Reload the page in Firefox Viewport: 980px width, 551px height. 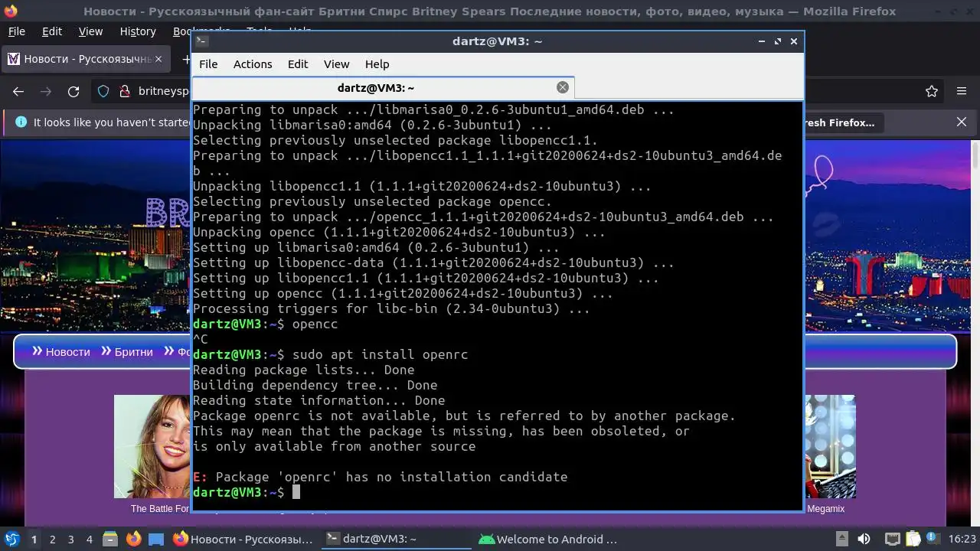pos(73,91)
